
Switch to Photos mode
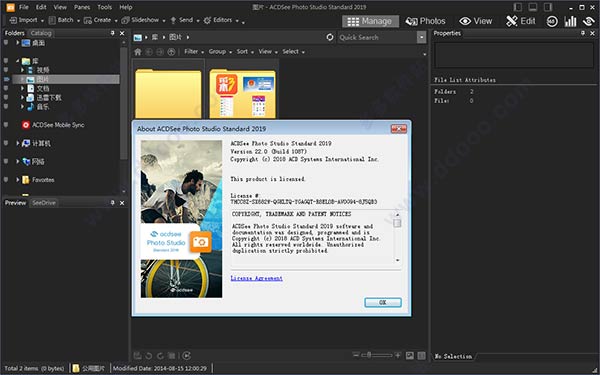426,21
